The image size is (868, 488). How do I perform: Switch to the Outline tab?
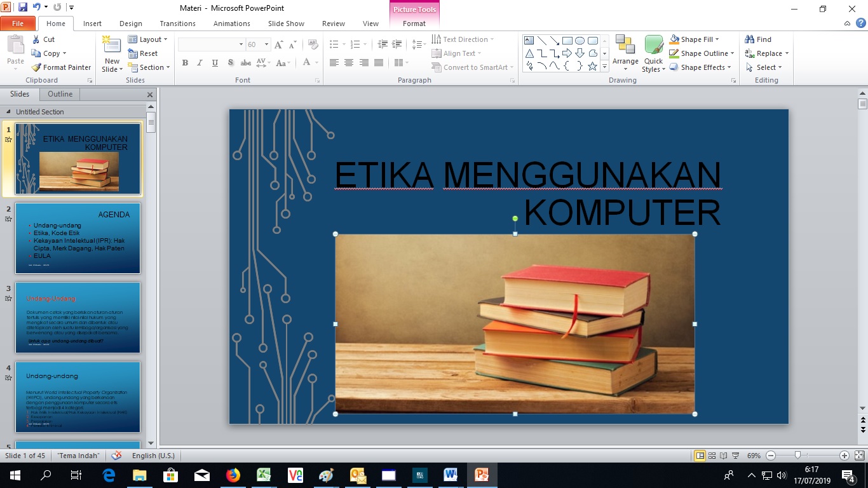click(60, 93)
